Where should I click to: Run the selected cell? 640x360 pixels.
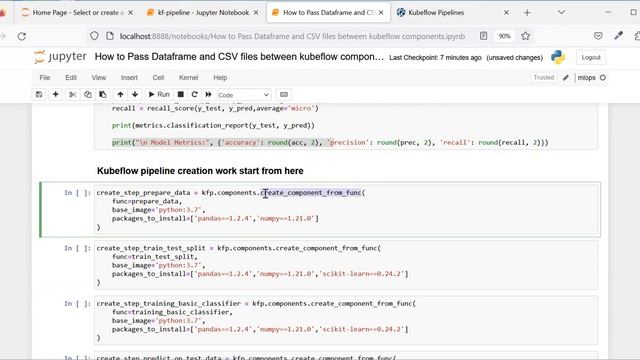[x=159, y=95]
